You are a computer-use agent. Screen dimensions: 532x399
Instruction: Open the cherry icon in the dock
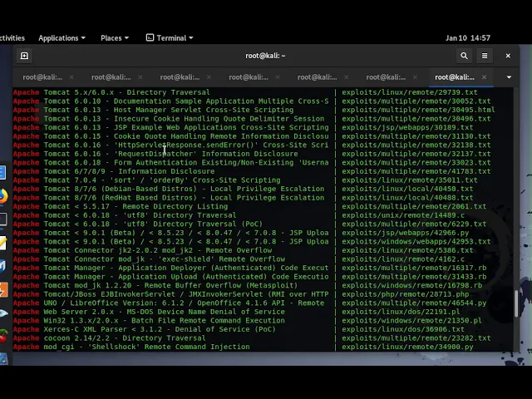pyautogui.click(x=3, y=336)
